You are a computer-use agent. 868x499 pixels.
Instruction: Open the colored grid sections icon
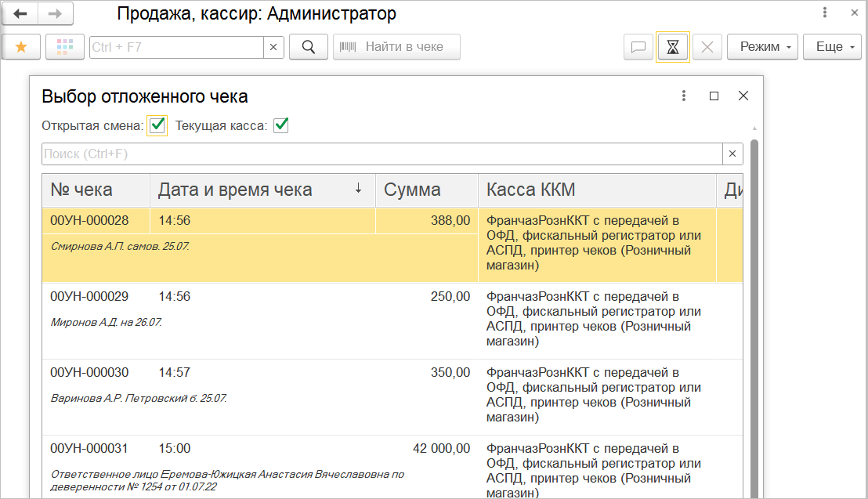click(x=65, y=47)
